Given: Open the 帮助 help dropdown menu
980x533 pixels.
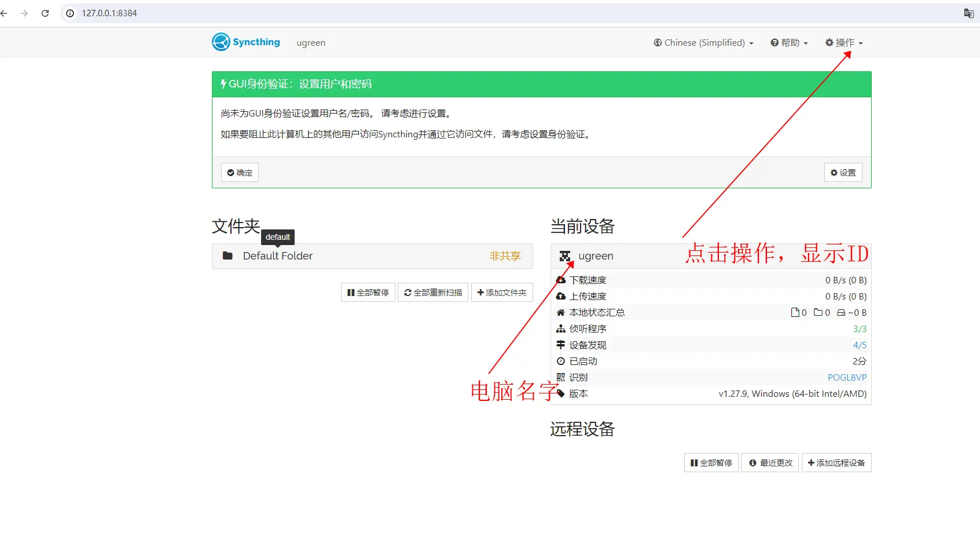Looking at the screenshot, I should click(x=789, y=43).
